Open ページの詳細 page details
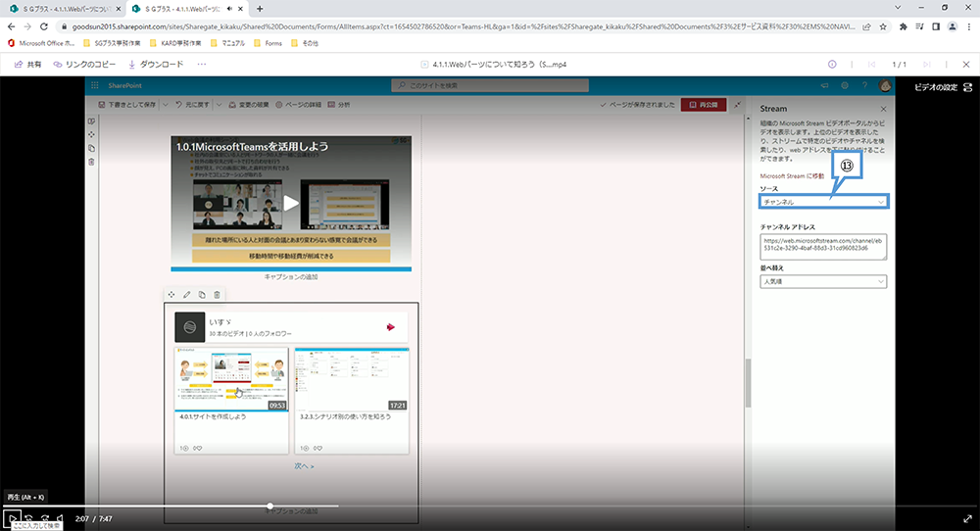 point(298,104)
